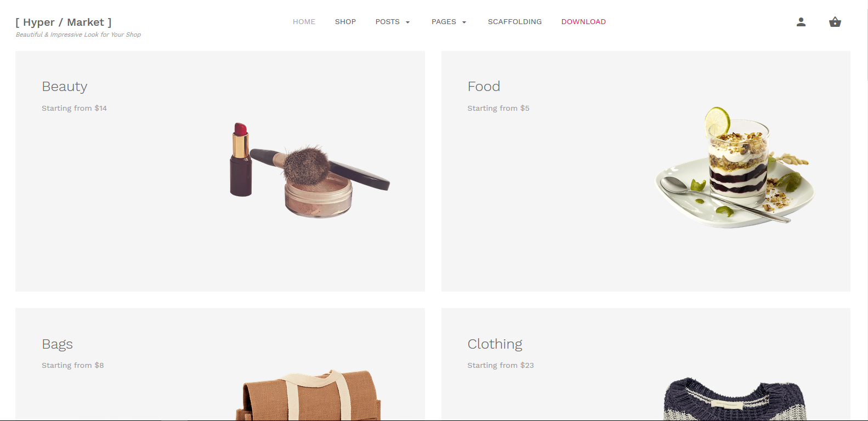The width and height of the screenshot is (868, 421).
Task: Open the Shop menu item
Action: (345, 22)
